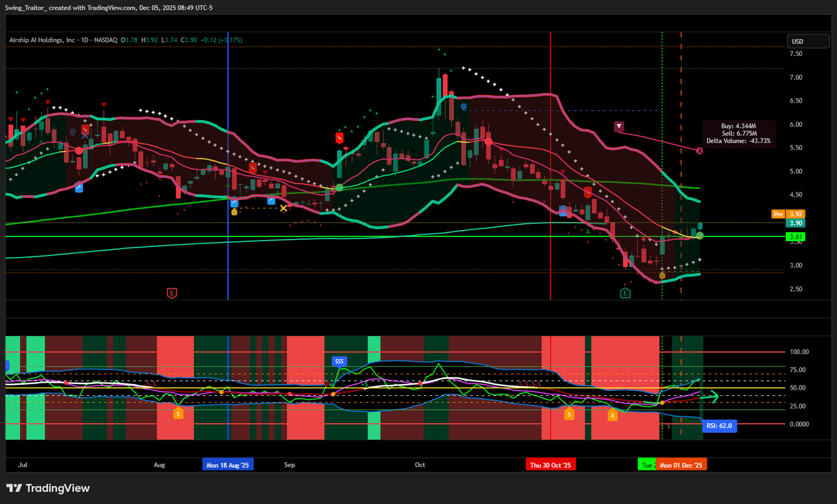Click the orange $ label near August
The width and height of the screenshot is (837, 504).
[179, 413]
